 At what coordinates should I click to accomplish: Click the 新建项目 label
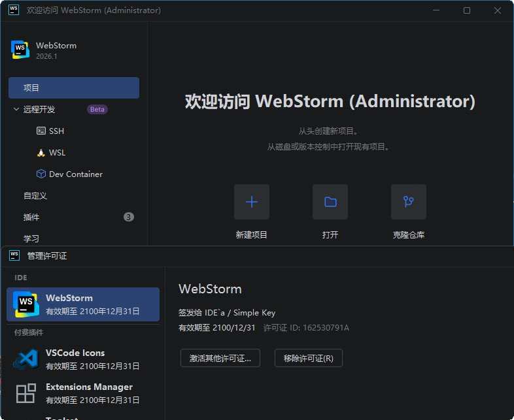(x=251, y=234)
